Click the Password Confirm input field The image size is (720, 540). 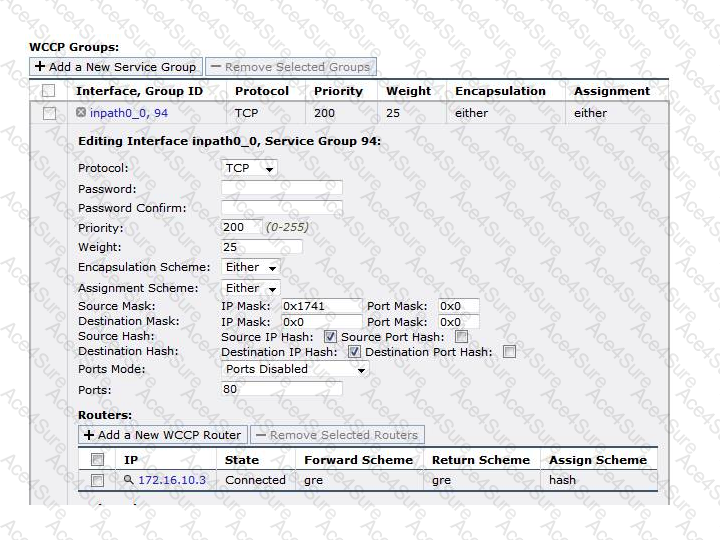[x=282, y=208]
